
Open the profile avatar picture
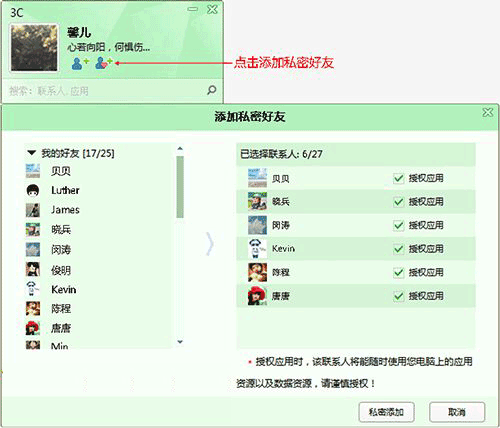pyautogui.click(x=34, y=47)
